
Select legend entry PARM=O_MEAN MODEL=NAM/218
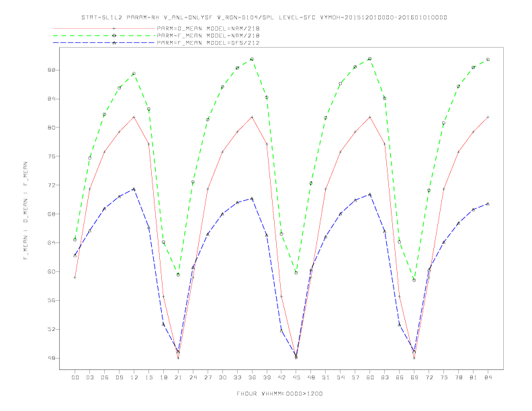[208, 28]
